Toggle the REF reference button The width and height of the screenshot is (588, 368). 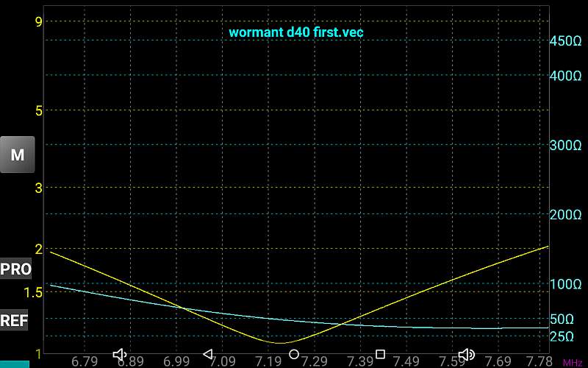click(15, 321)
